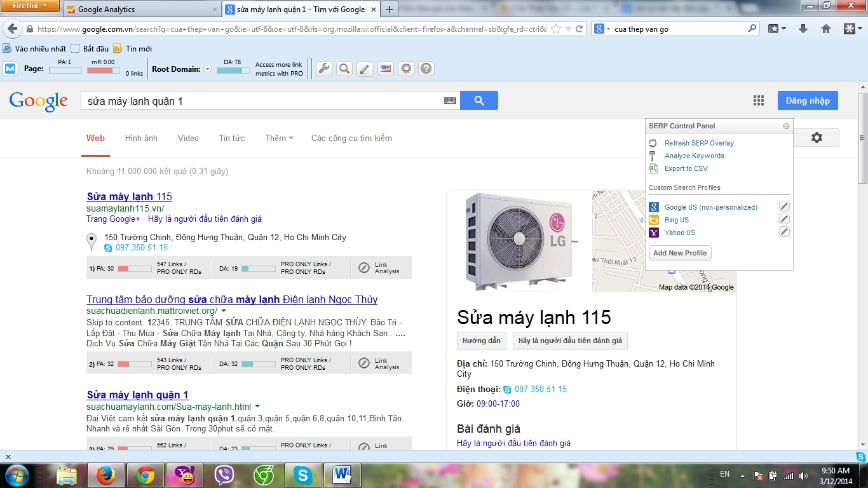Open the Google US (non-personalized) profile
Image resolution: width=868 pixels, height=488 pixels.
[711, 207]
